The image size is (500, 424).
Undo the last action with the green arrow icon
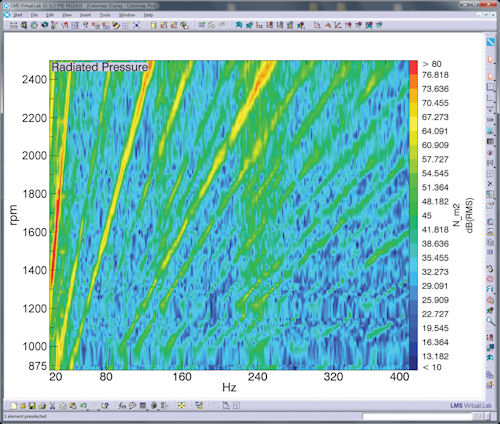click(83, 405)
